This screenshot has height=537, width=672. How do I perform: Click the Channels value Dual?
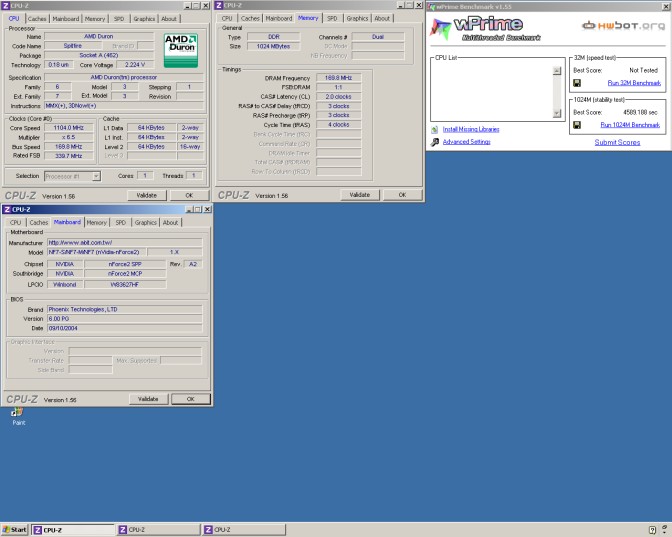pos(378,37)
